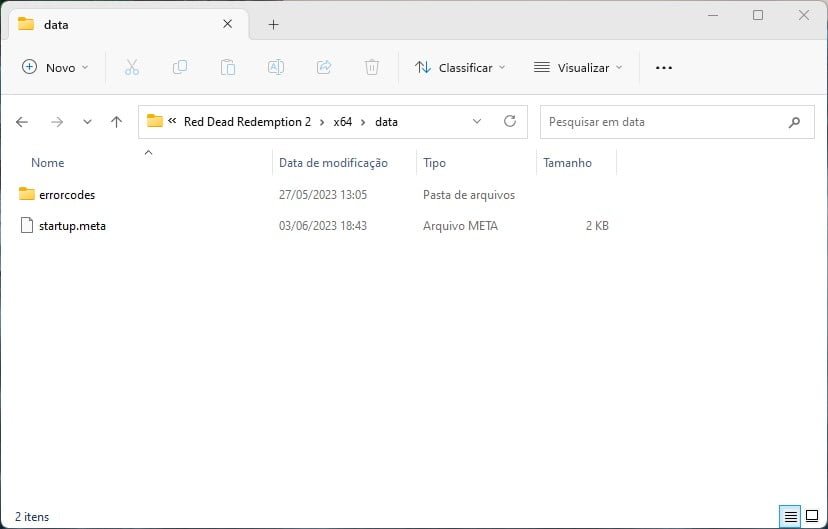Image resolution: width=828 pixels, height=529 pixels.
Task: Maximize the Explorer window
Action: point(758,15)
